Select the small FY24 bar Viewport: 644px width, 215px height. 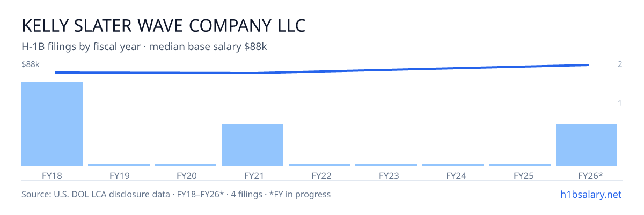click(x=453, y=165)
